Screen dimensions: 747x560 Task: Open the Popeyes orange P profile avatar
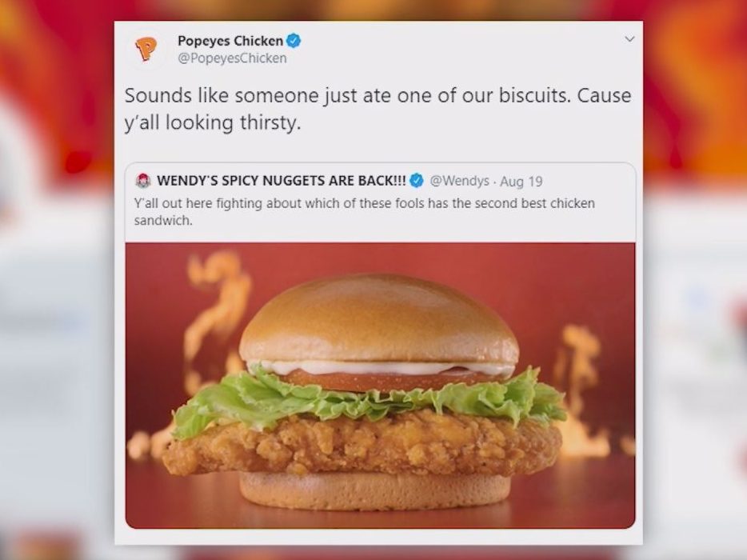pos(146,49)
